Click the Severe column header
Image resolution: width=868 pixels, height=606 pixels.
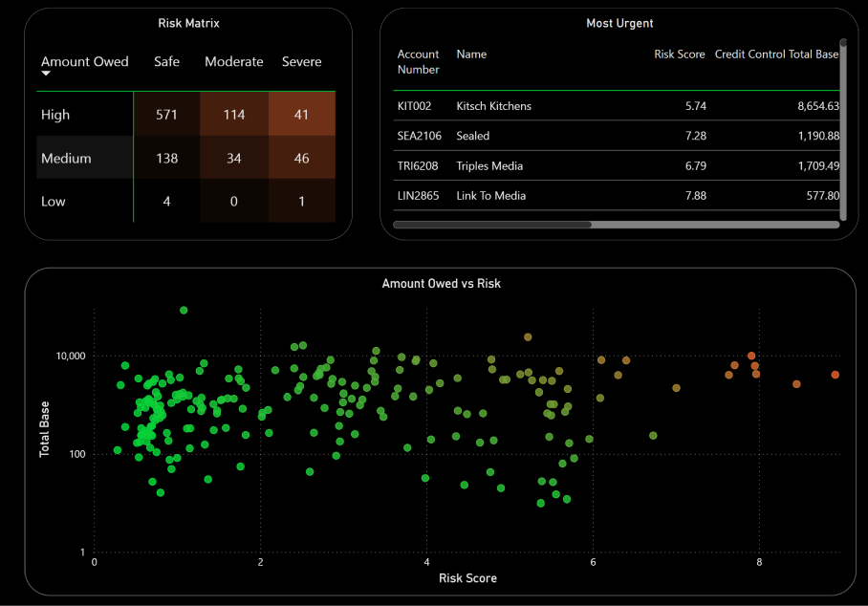pyautogui.click(x=301, y=61)
